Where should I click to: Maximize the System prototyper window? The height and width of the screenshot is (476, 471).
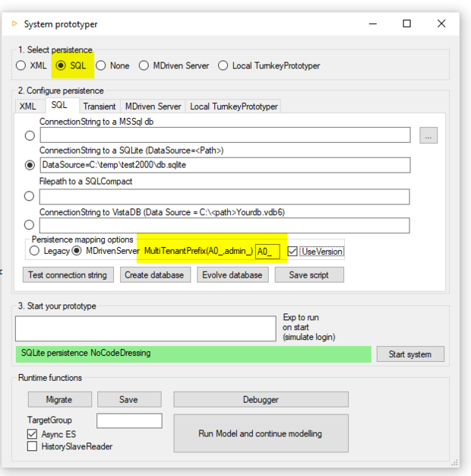[406, 24]
